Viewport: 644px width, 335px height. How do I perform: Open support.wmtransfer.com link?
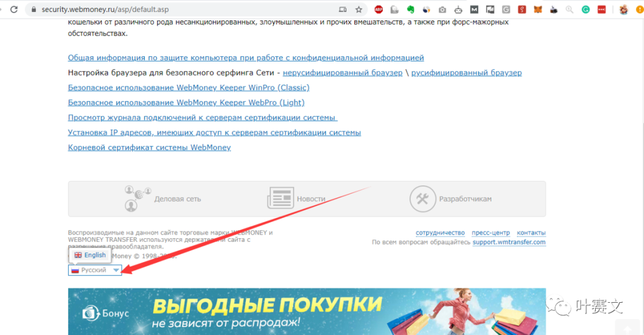[509, 242]
